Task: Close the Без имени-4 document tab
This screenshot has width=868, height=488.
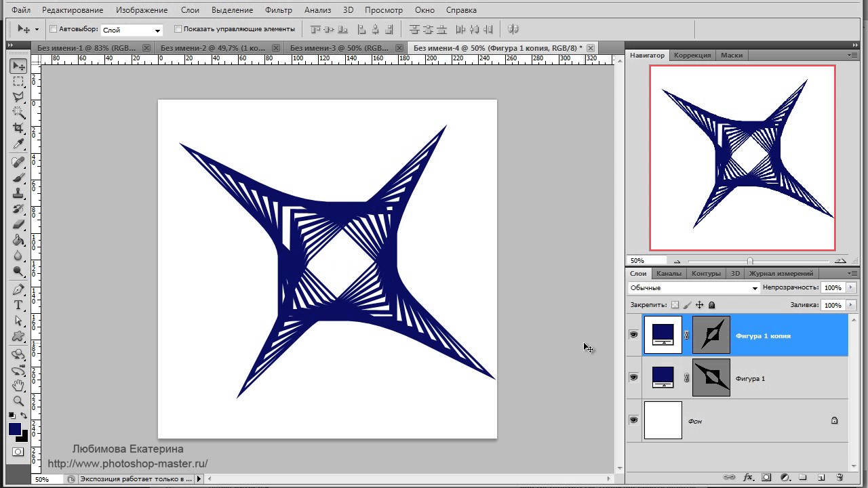Action: (x=591, y=48)
